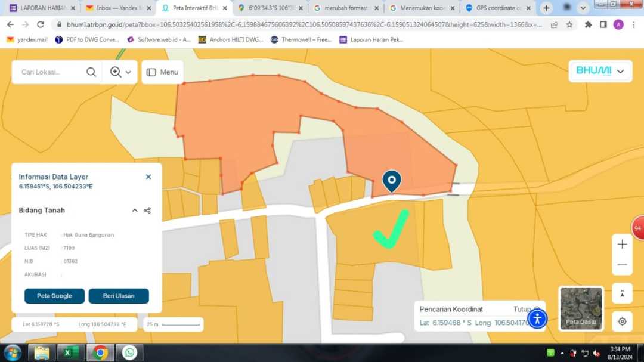Open the zoom search tool dropdown
The image size is (644, 362).
pyautogui.click(x=120, y=72)
